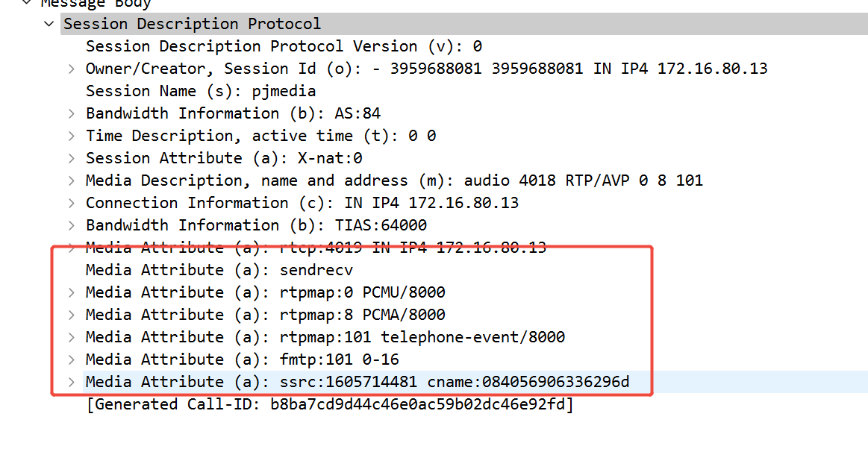868x449 pixels.
Task: Collapse the Message Body node
Action: pyautogui.click(x=26, y=3)
